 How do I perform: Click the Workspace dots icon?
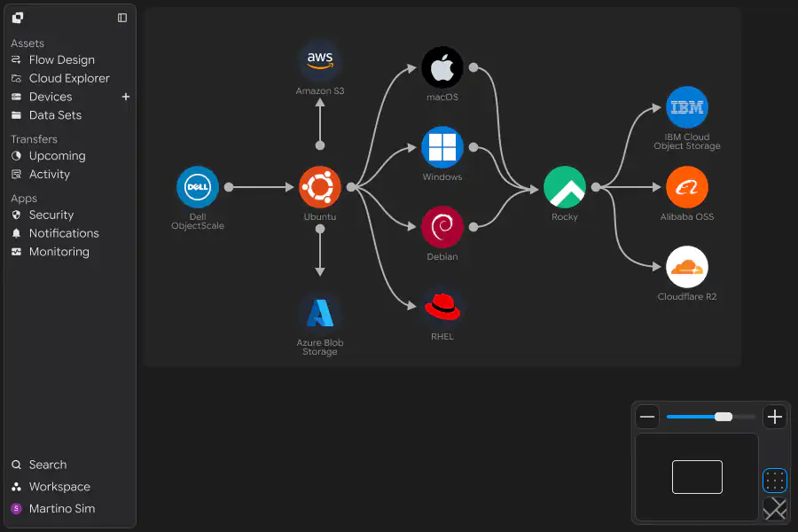[x=16, y=487]
